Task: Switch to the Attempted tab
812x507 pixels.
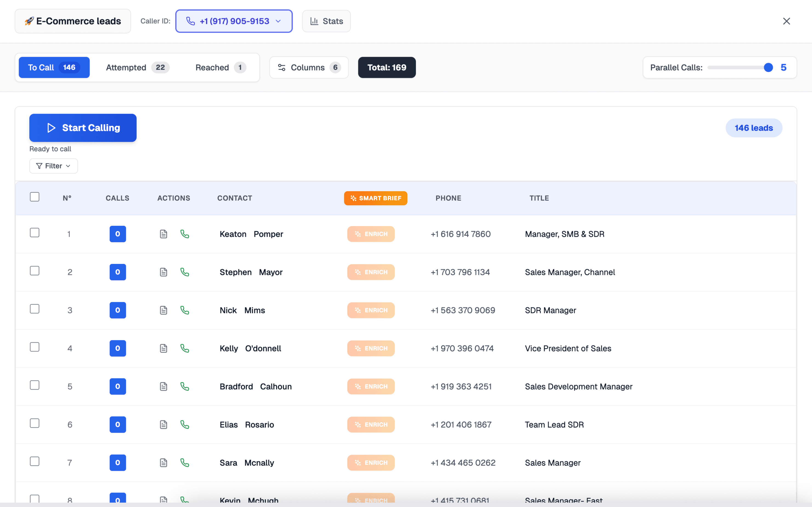Action: (137, 67)
